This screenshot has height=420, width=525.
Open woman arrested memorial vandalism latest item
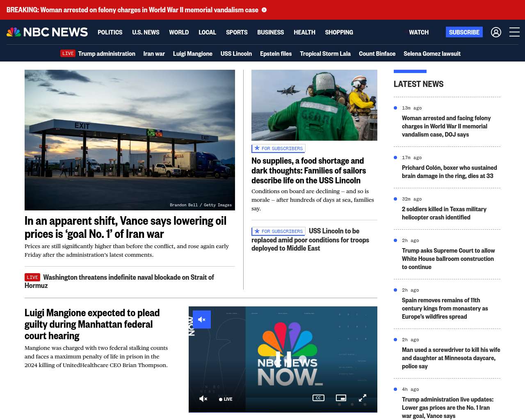click(x=446, y=126)
